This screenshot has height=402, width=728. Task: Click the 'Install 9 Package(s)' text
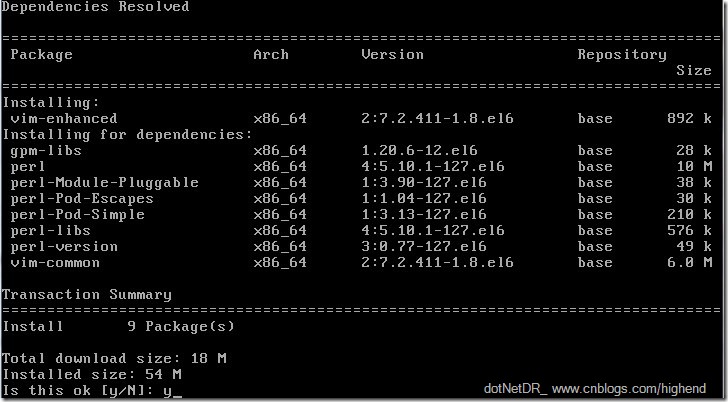click(x=118, y=327)
